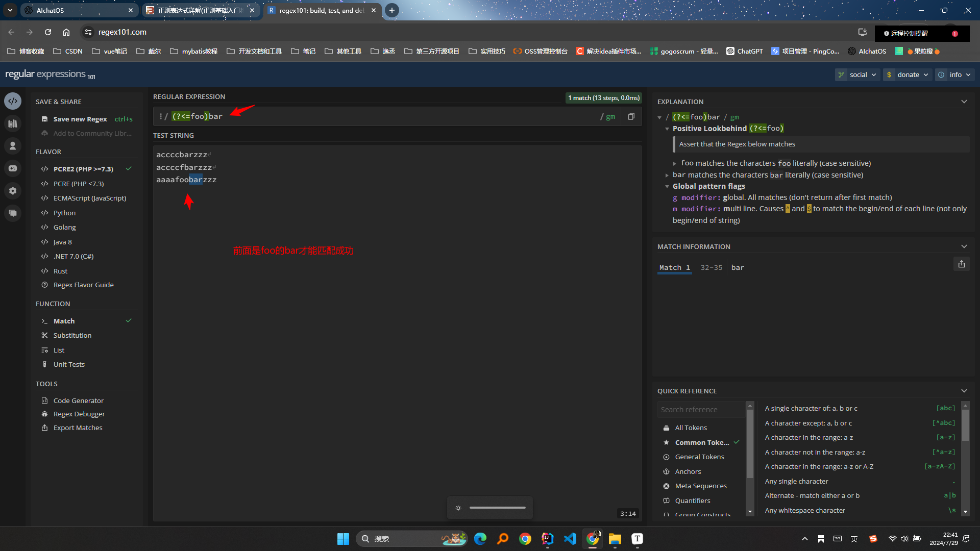
Task: Open settings gear in left sidebar
Action: tap(13, 191)
